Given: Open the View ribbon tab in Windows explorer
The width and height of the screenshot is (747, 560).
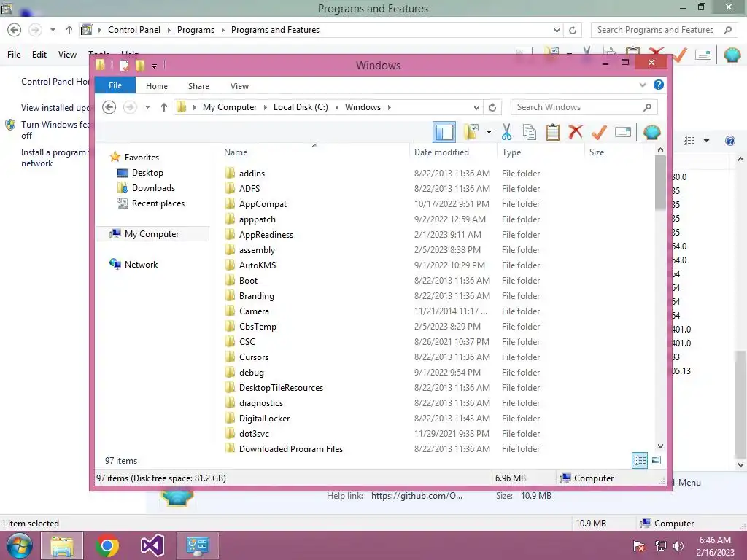Looking at the screenshot, I should [x=239, y=86].
